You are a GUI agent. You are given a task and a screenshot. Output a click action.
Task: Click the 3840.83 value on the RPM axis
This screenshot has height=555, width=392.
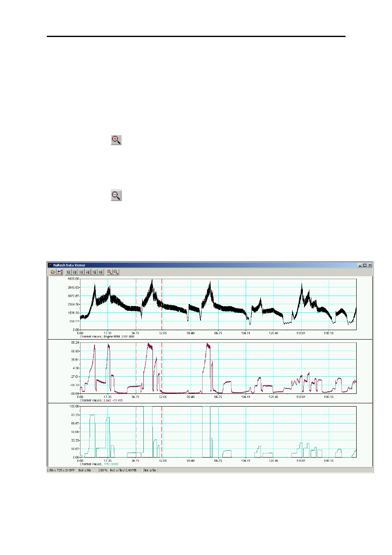[74, 287]
